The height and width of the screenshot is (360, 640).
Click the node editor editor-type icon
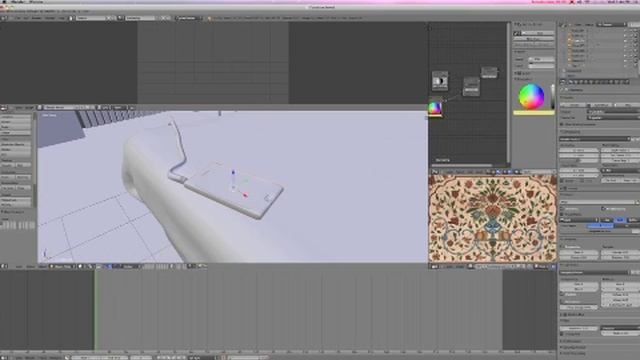pyautogui.click(x=435, y=172)
